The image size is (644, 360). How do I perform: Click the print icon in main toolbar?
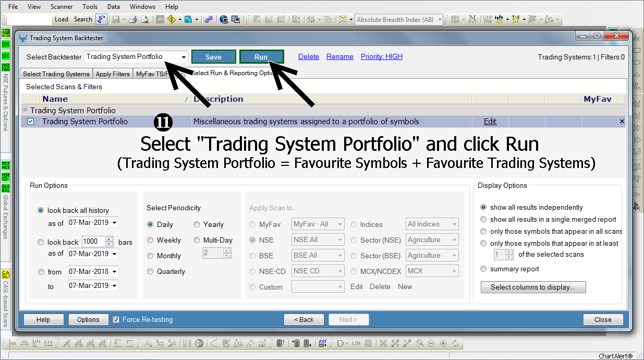click(132, 19)
